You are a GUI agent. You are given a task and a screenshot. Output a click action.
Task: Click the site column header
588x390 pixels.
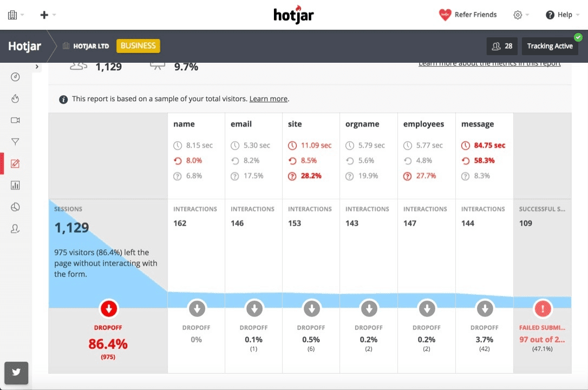(x=295, y=124)
